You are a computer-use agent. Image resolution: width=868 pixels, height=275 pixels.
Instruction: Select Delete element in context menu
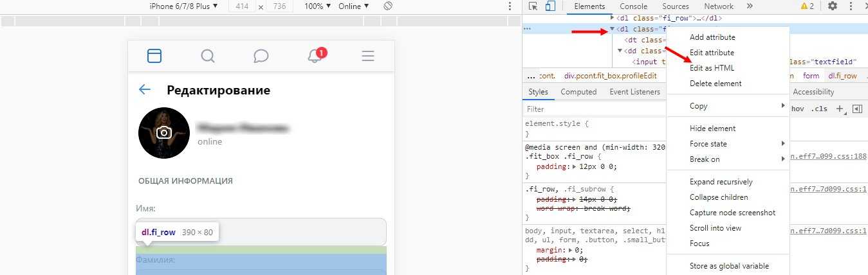[x=716, y=84]
